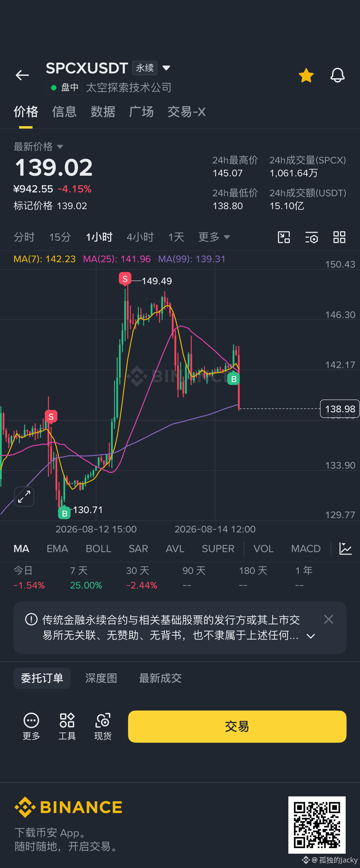Open the 交易-X tab
Viewport: 360px width, 868px height.
[186, 112]
